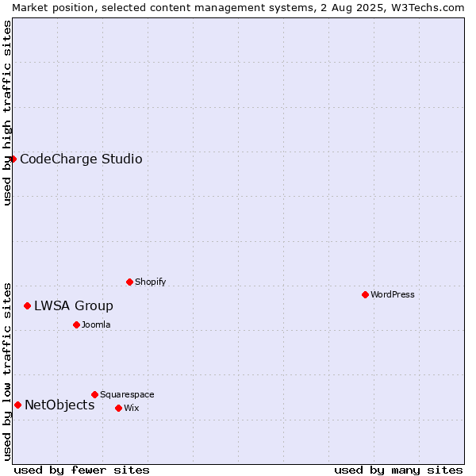The image size is (476, 476).
Task: Click the LWSA Group red data point
Action: [27, 305]
